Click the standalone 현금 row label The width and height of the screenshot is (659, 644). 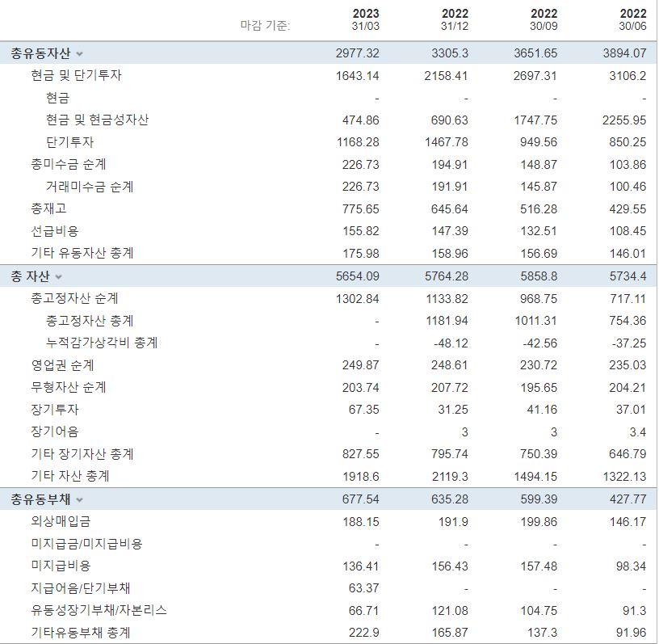57,98
